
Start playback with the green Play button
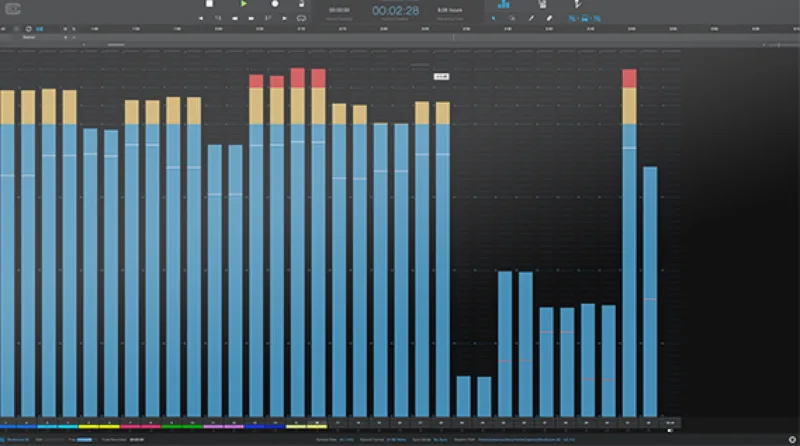[x=244, y=4]
